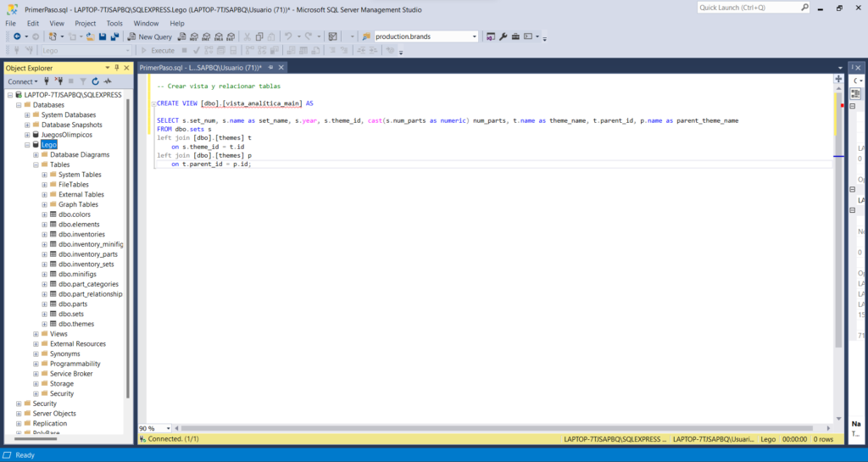Click the Save All icon in toolbar
Image resolution: width=868 pixels, height=462 pixels.
(x=114, y=36)
